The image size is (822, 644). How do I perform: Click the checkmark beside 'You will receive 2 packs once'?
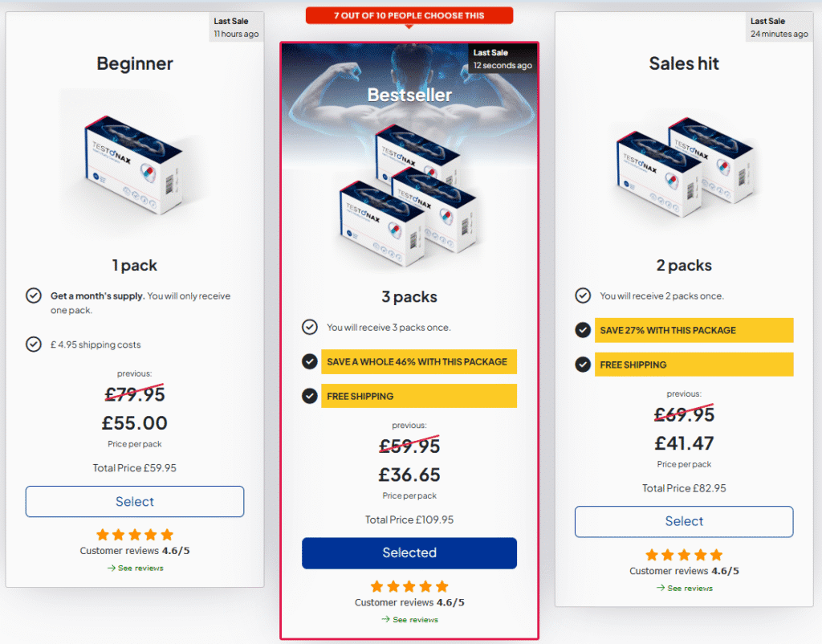(584, 296)
